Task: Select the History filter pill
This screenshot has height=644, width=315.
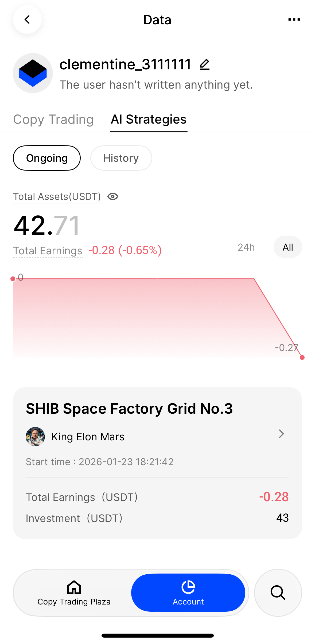Action: (121, 158)
